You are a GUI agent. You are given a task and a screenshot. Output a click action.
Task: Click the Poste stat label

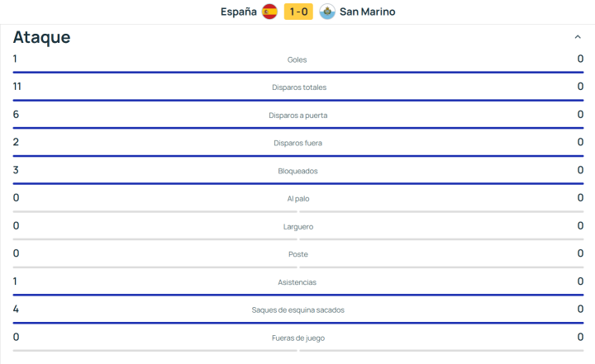[297, 254]
